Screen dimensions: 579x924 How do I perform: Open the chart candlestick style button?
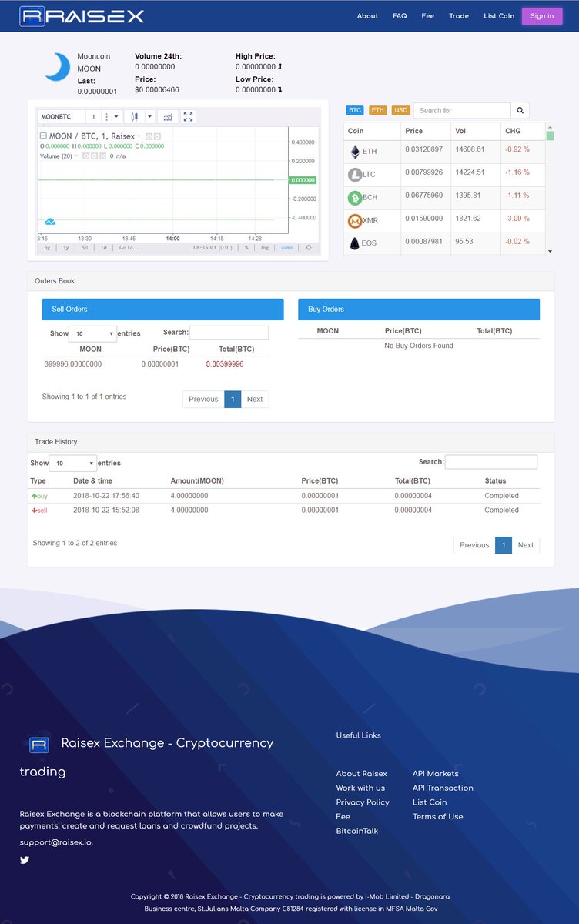tap(134, 117)
